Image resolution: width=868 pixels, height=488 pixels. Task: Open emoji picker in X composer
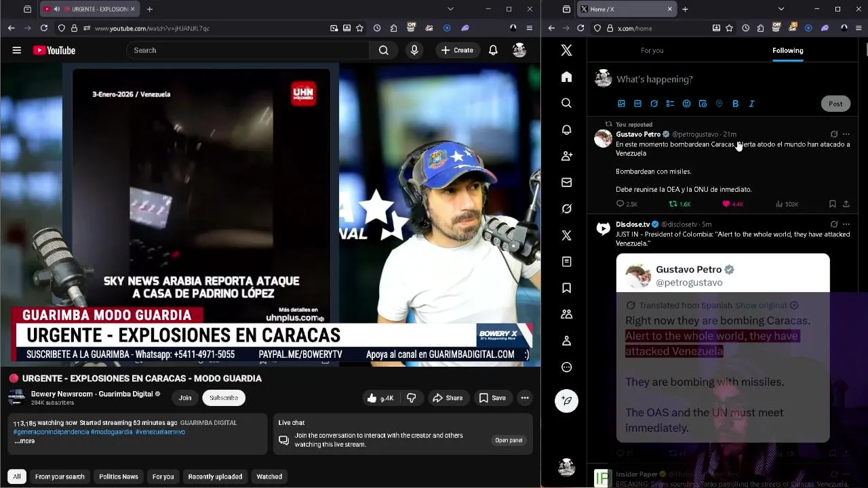686,104
